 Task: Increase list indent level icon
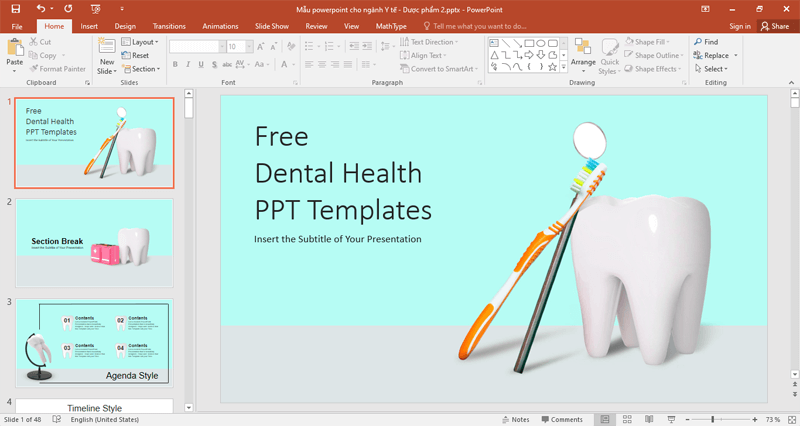click(367, 46)
